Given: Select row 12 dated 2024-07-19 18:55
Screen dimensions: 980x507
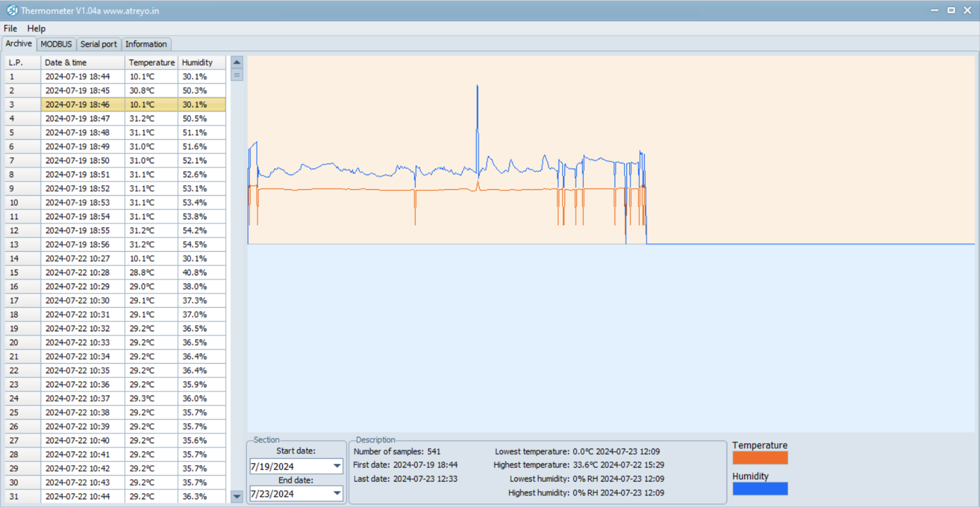Looking at the screenshot, I should (x=115, y=231).
